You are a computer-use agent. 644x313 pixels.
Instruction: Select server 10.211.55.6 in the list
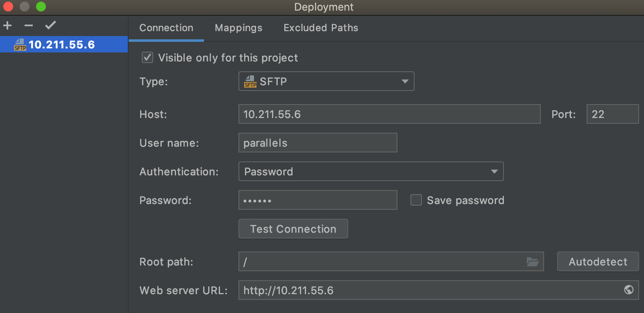[64, 44]
